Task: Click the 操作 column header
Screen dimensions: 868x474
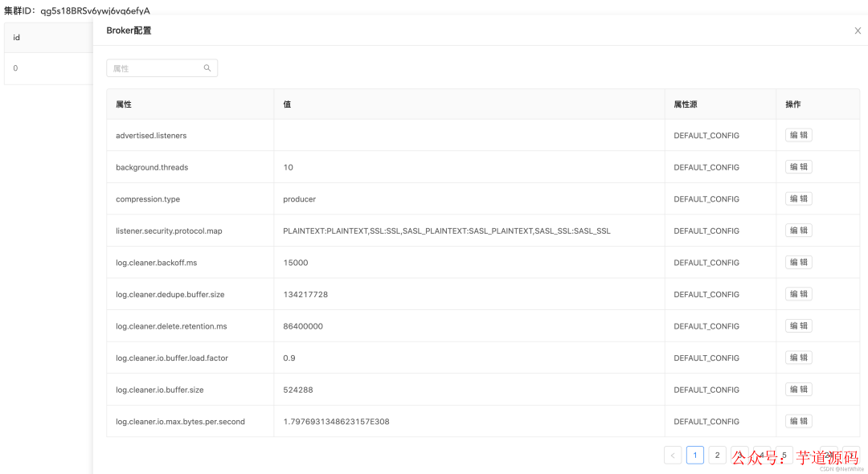Action: point(792,104)
